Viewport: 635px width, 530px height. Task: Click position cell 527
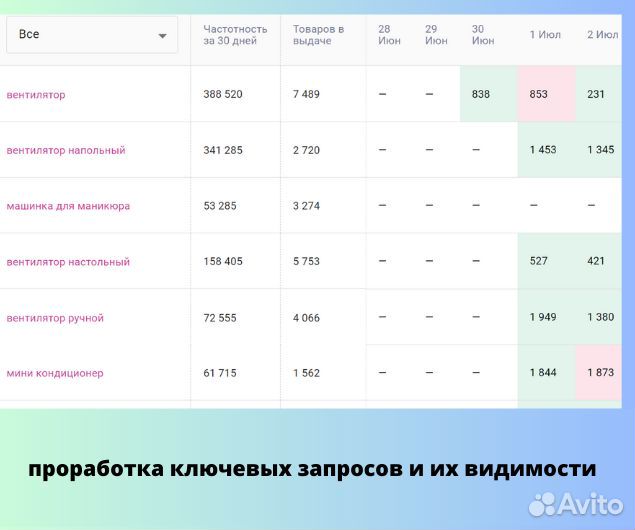point(547,261)
